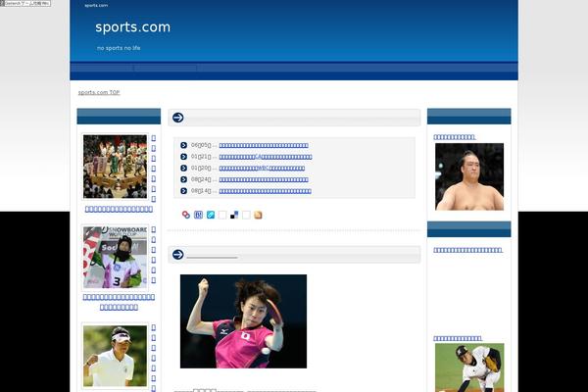Click the arrow bullet beside the 06/05 entry
This screenshot has height=392, width=588.
click(184, 145)
